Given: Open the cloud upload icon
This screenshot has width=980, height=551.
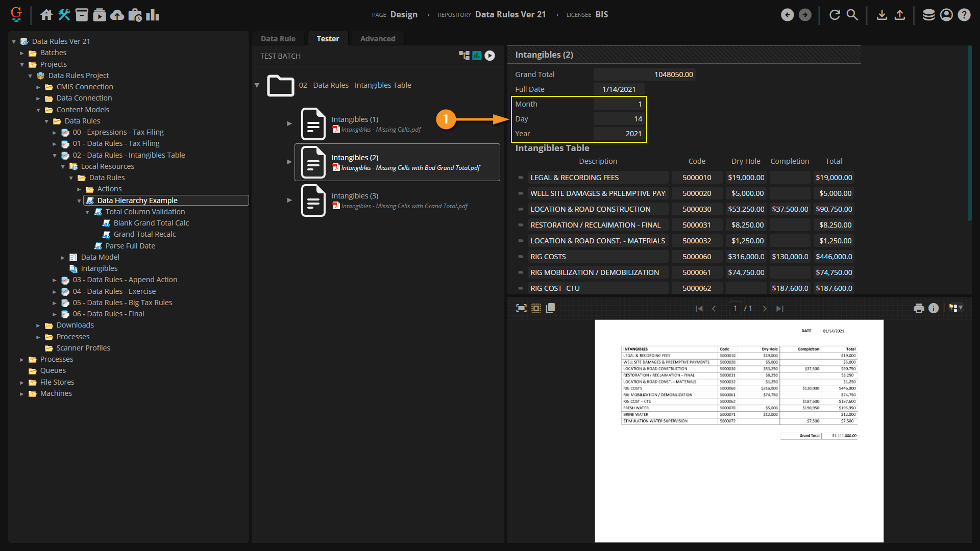Looking at the screenshot, I should pos(117,15).
